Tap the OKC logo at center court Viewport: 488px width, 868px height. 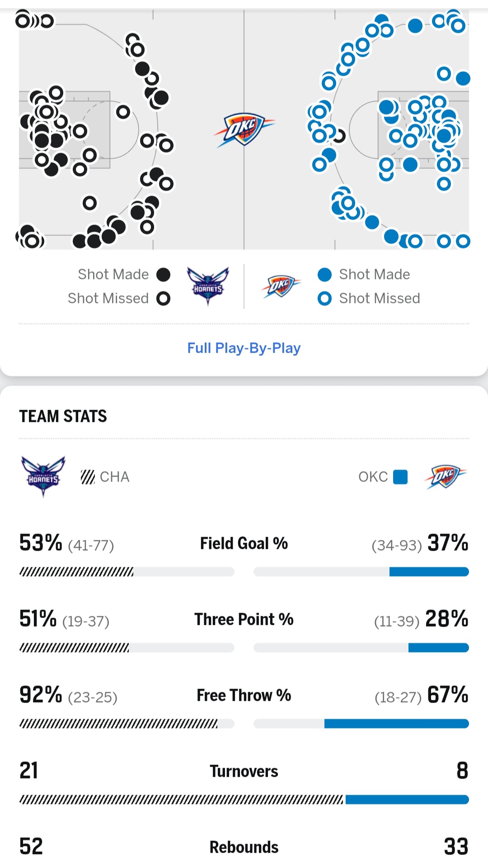(x=244, y=130)
